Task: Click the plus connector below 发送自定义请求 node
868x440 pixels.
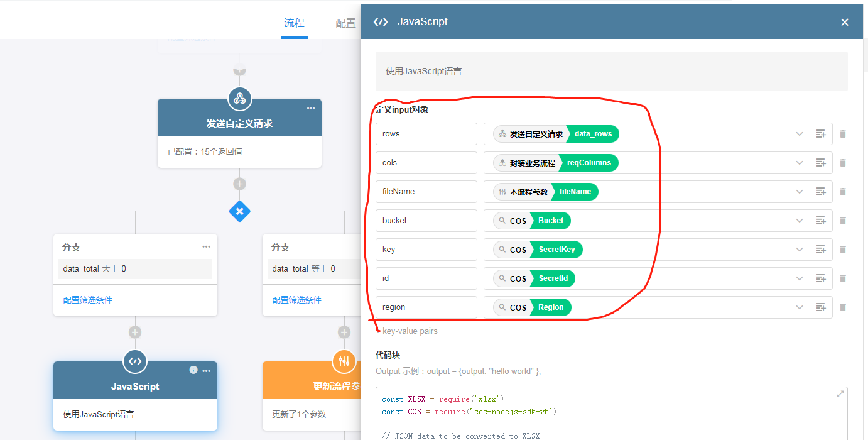Action: (239, 184)
